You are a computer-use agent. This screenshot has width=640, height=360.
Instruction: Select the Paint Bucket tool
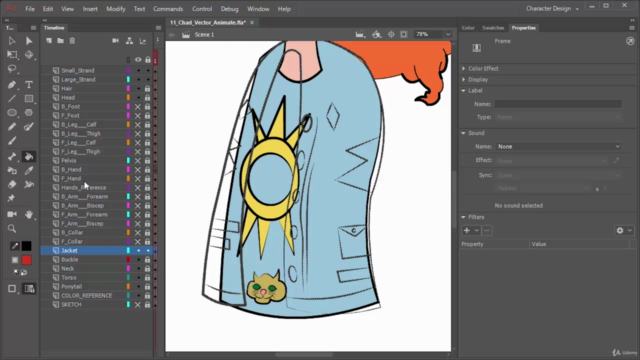(29, 157)
